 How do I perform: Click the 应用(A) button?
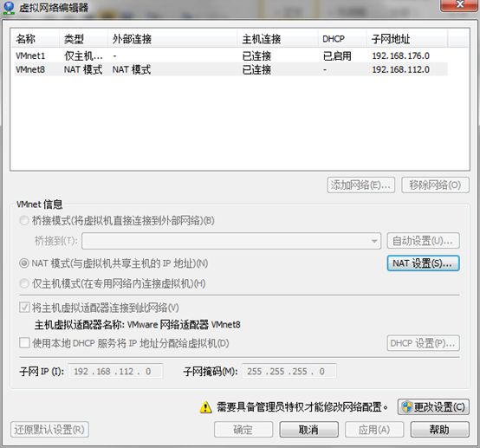pyautogui.click(x=374, y=430)
